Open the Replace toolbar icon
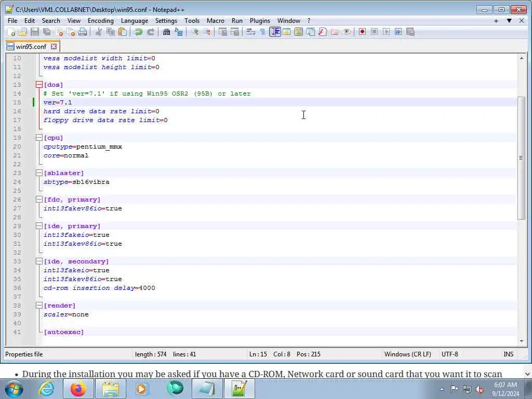Image resolution: width=532 pixels, height=399 pixels. [179, 32]
